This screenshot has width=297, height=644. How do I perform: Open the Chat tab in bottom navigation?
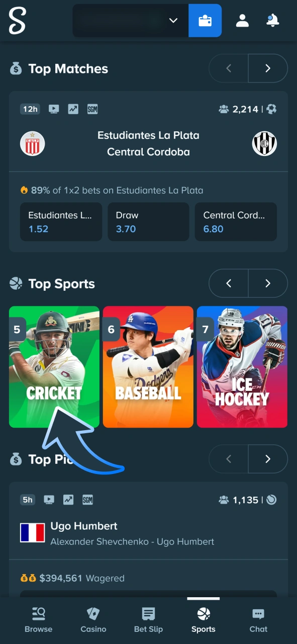tap(258, 620)
